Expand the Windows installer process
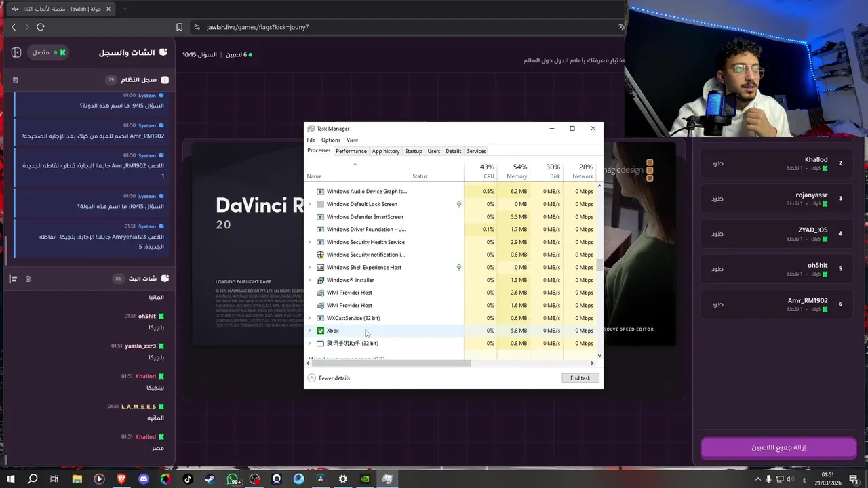868x488 pixels. pyautogui.click(x=310, y=280)
